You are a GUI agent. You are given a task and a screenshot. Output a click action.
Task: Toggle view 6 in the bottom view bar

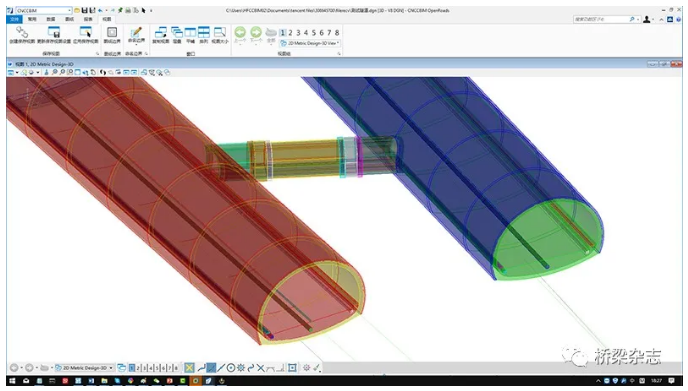click(163, 368)
